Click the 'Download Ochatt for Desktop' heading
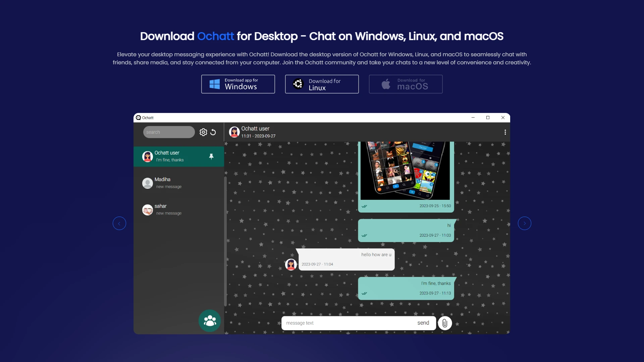Screen dimensions: 644x362 tap(322, 36)
